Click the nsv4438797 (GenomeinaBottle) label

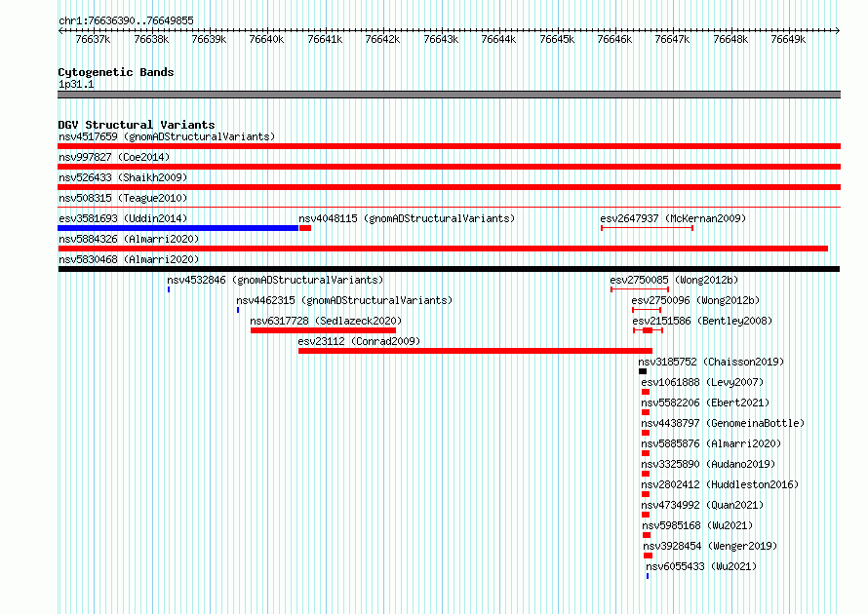click(x=723, y=423)
